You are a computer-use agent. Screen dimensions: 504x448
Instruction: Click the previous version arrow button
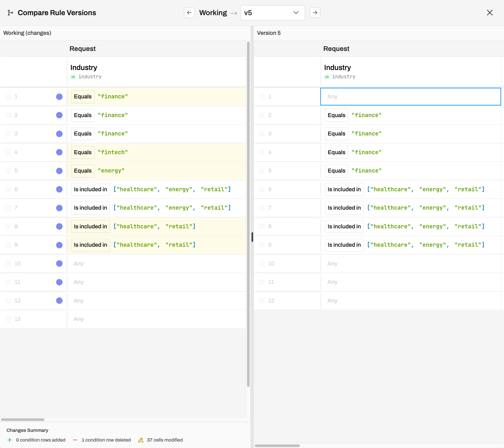(x=189, y=13)
